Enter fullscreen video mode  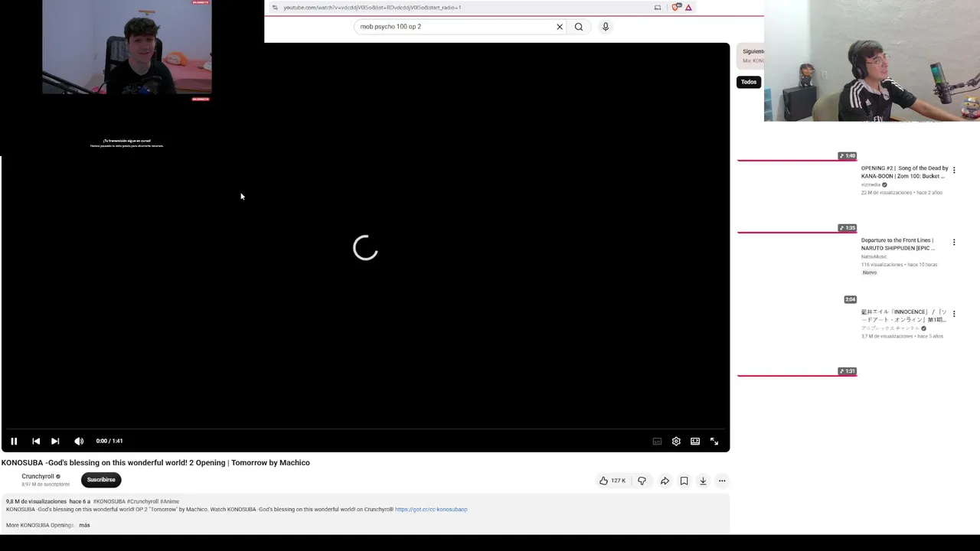coord(714,442)
